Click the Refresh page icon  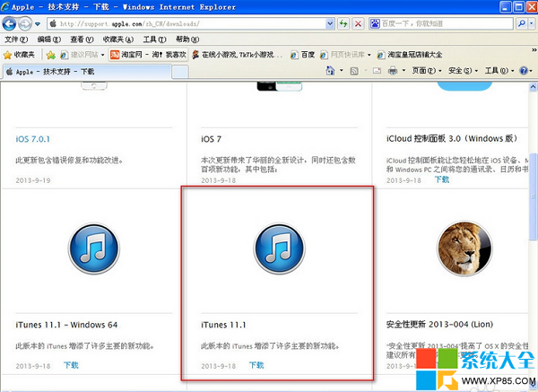tap(343, 23)
